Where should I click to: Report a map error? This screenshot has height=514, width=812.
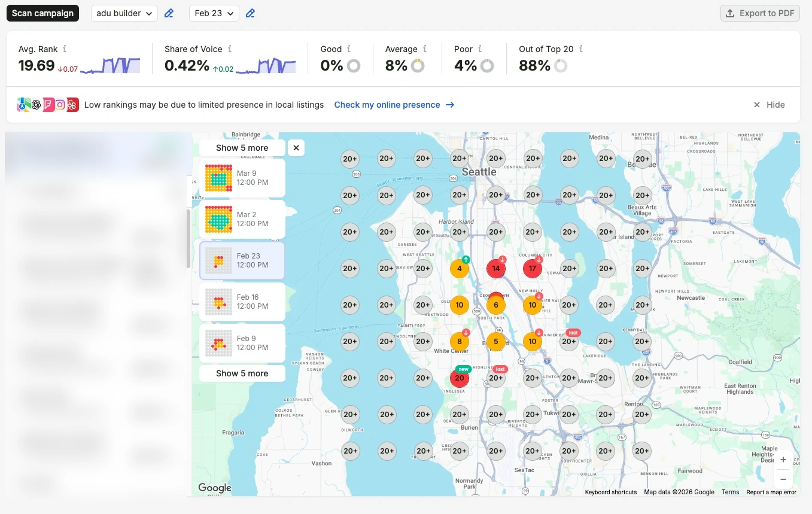pos(771,492)
